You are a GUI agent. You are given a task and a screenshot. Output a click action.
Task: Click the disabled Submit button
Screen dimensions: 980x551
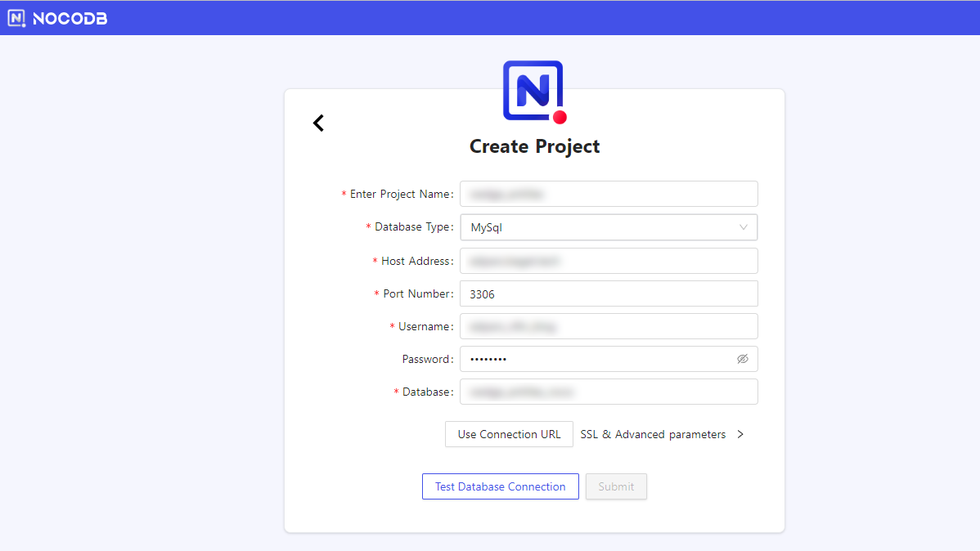coord(616,486)
